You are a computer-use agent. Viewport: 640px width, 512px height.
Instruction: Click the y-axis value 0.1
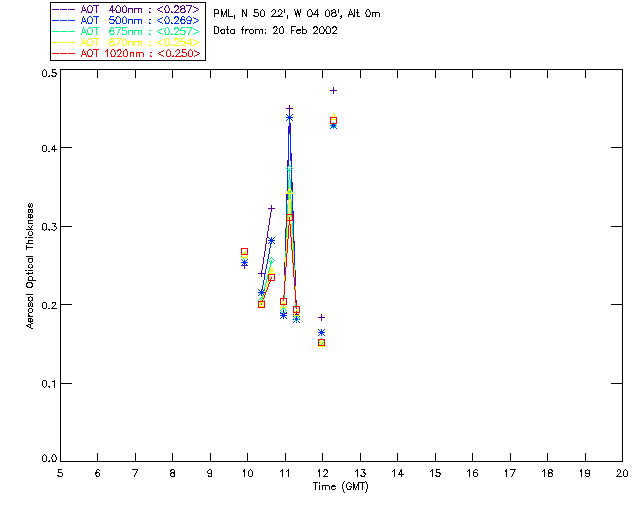(49, 383)
